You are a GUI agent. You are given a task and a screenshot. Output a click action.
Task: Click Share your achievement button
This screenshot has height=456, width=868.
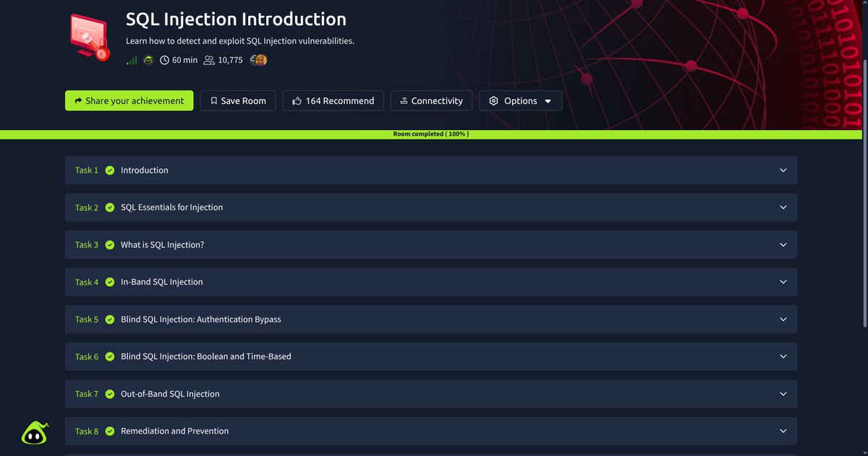(129, 100)
